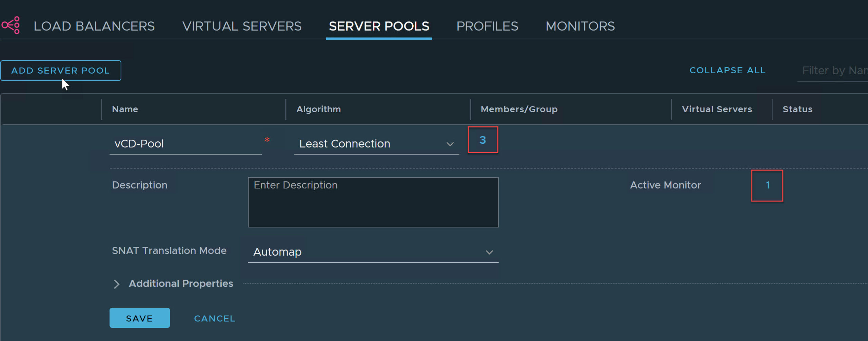
Task: Open the members count link showing 3
Action: click(x=482, y=140)
